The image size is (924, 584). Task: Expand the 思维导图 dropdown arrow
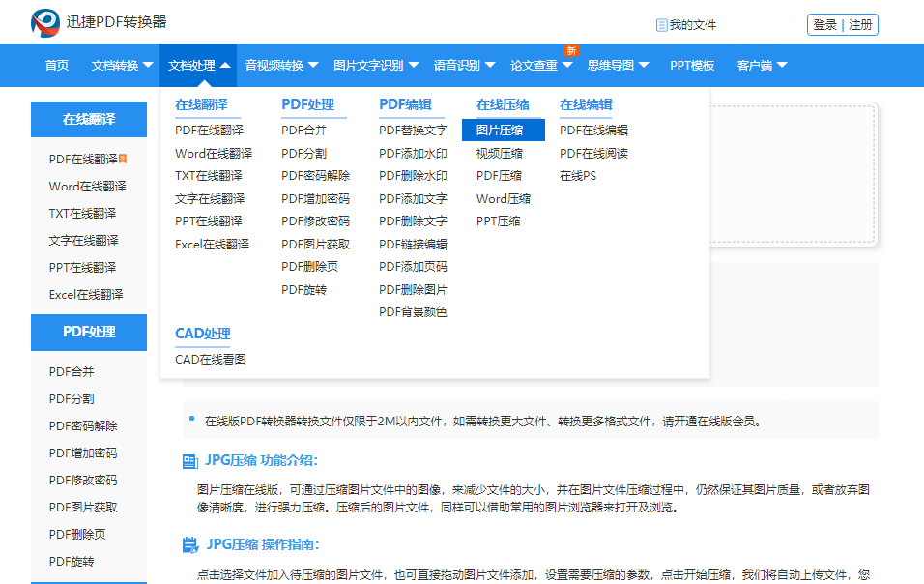point(644,65)
